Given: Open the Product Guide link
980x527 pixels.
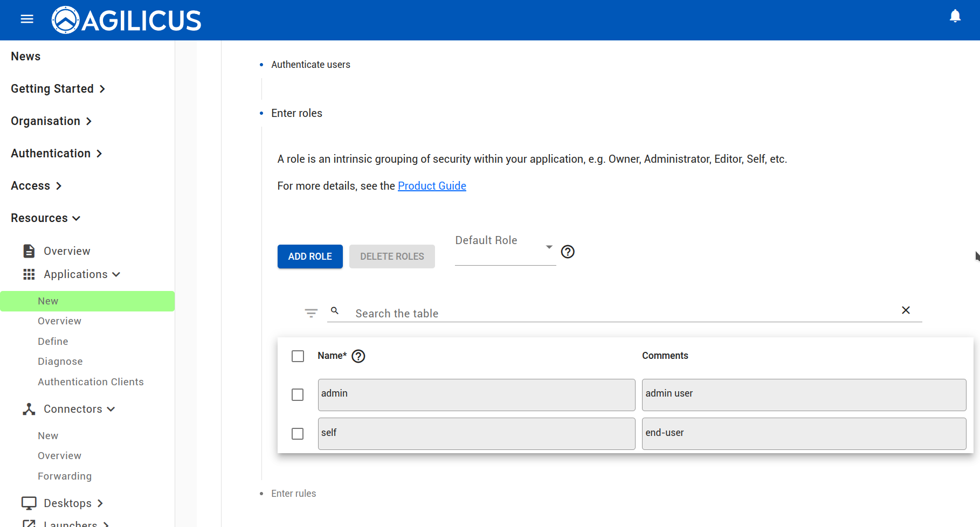Looking at the screenshot, I should coord(432,185).
